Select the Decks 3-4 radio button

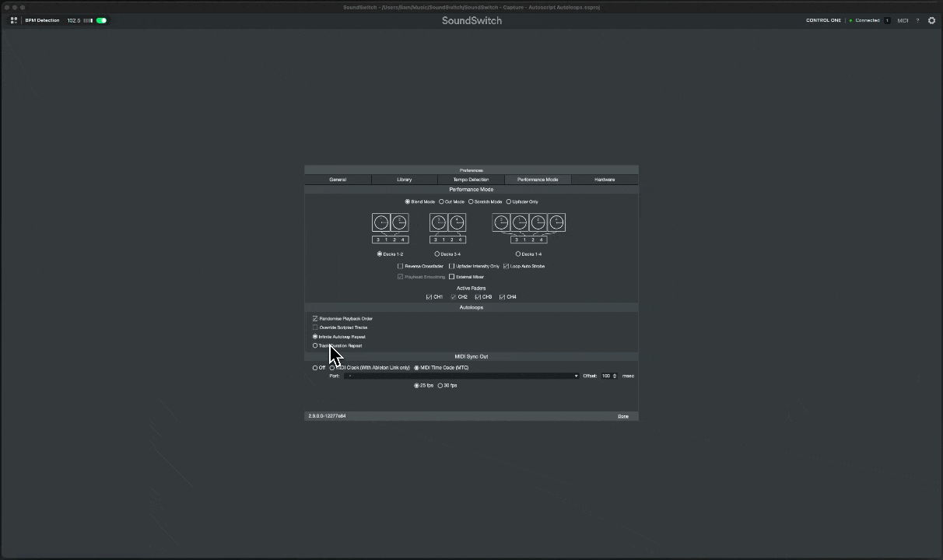pyautogui.click(x=437, y=254)
